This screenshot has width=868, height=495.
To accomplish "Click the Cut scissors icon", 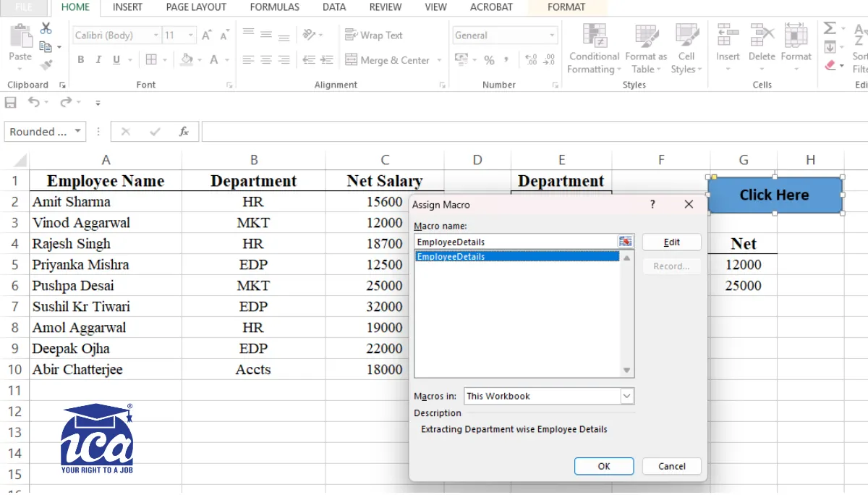I will tap(46, 28).
